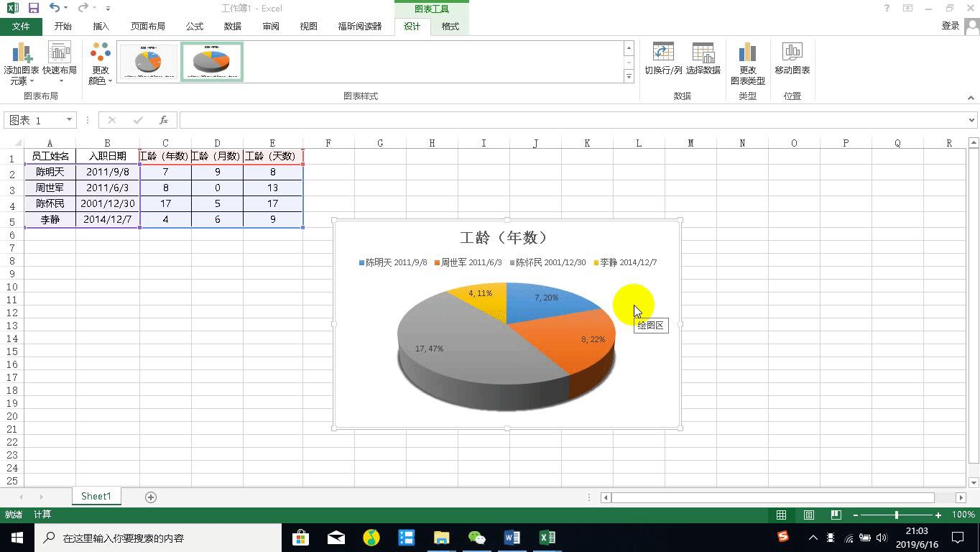Click the formula bar confirm checkmark

pos(138,120)
